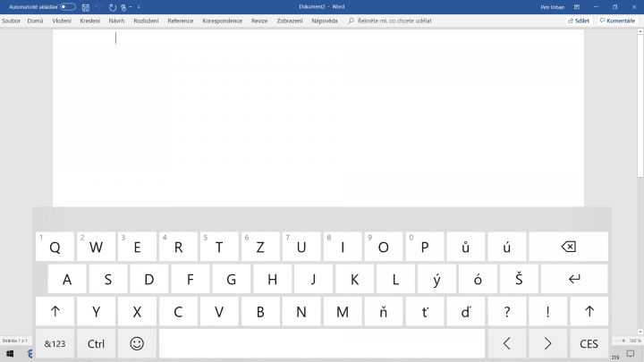The image size is (644, 362).
Task: Tap the exclamation mark key
Action: tap(548, 312)
